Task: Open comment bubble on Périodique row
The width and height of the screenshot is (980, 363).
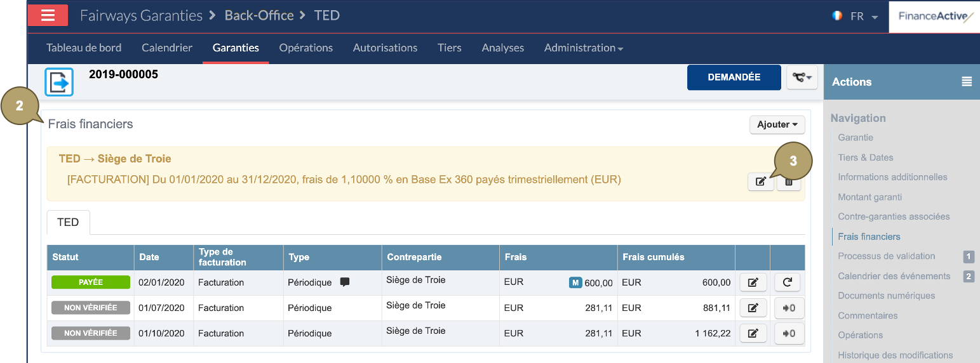Action: (x=345, y=282)
